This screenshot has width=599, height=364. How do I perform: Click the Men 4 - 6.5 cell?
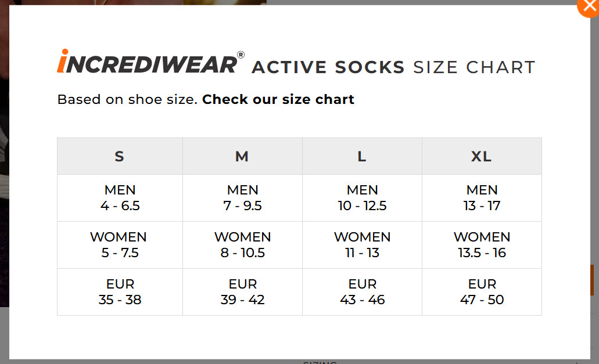coord(120,198)
